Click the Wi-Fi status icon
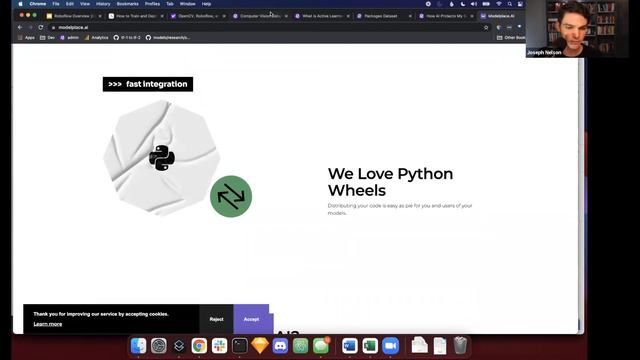Image resolution: width=640 pixels, height=360 pixels. 498,4
